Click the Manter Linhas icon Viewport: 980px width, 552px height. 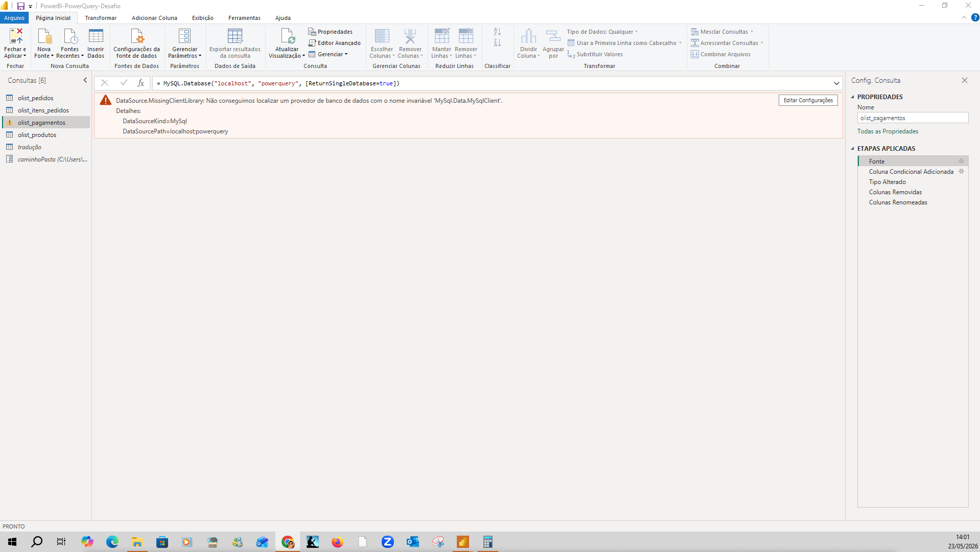coord(441,36)
